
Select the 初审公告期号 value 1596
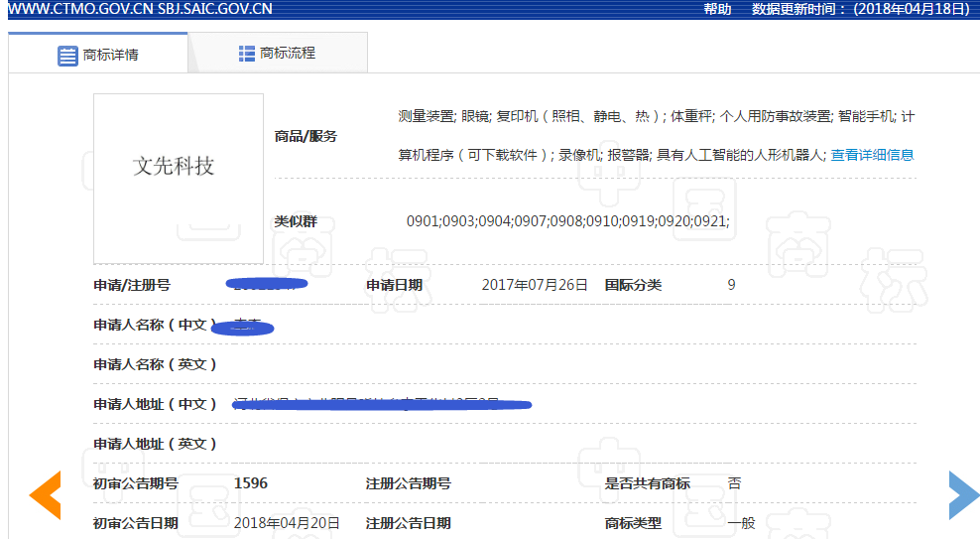tap(251, 483)
